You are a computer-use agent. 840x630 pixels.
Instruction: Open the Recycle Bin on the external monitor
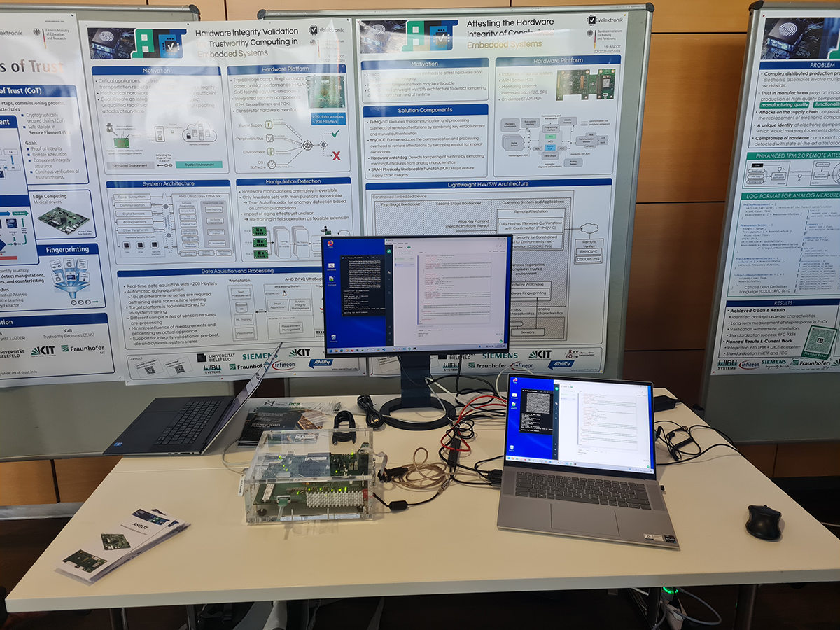[x=334, y=339]
